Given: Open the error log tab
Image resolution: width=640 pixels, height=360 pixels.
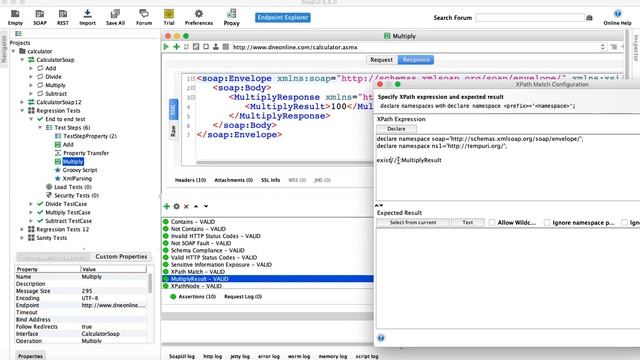Looking at the screenshot, I should [x=269, y=356].
